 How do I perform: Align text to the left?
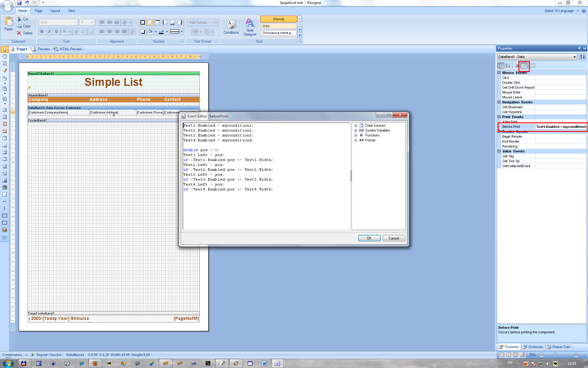102,32
